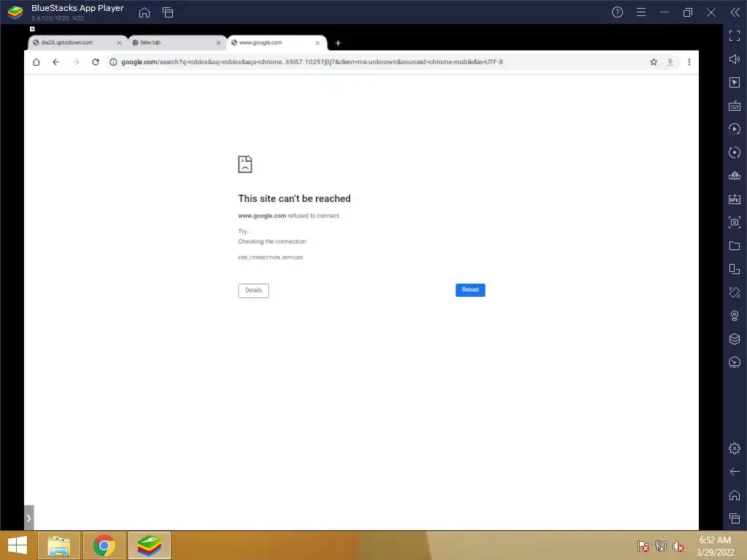The image size is (747, 560).
Task: Click the blue Reload button
Action: pyautogui.click(x=471, y=290)
